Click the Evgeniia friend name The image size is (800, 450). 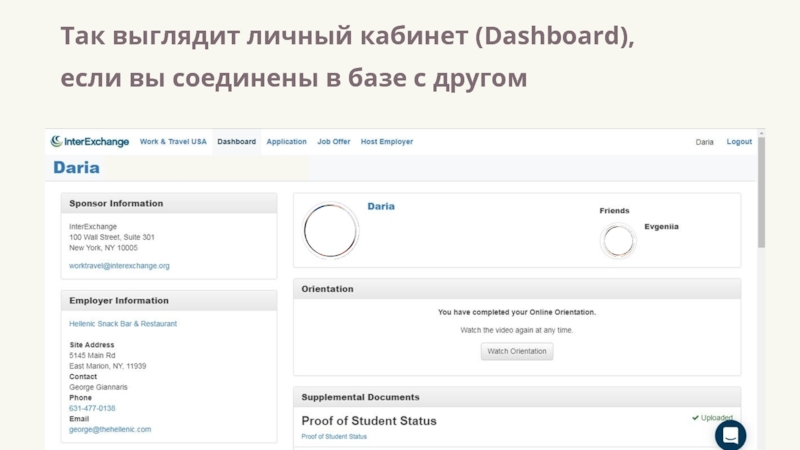pyautogui.click(x=661, y=227)
